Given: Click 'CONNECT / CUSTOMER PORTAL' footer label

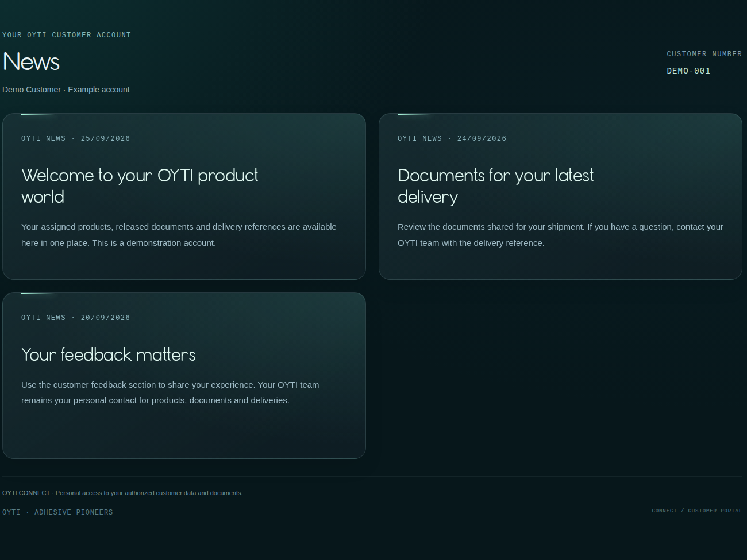Looking at the screenshot, I should (697, 511).
